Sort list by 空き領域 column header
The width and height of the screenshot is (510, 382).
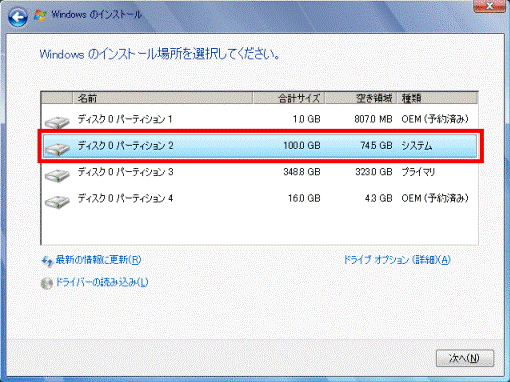click(x=361, y=98)
